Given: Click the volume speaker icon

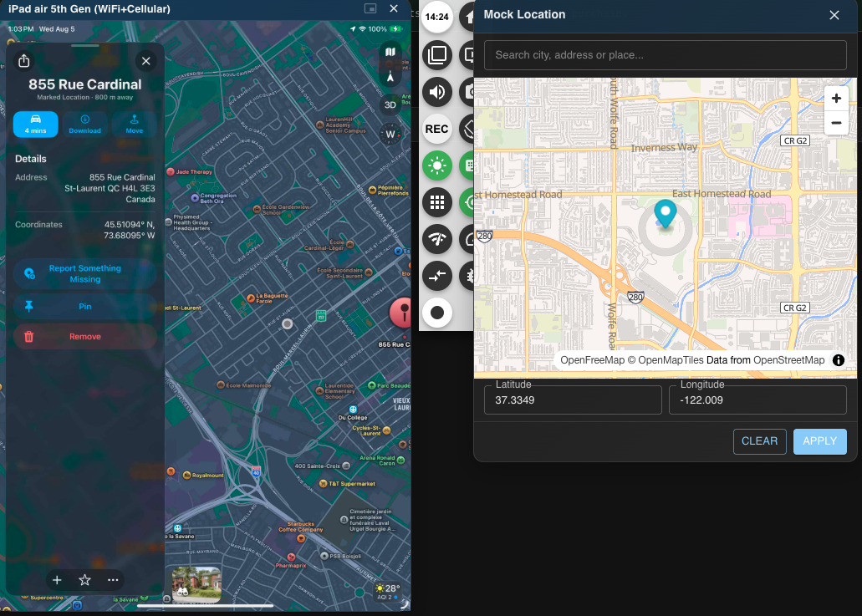Looking at the screenshot, I should point(437,92).
